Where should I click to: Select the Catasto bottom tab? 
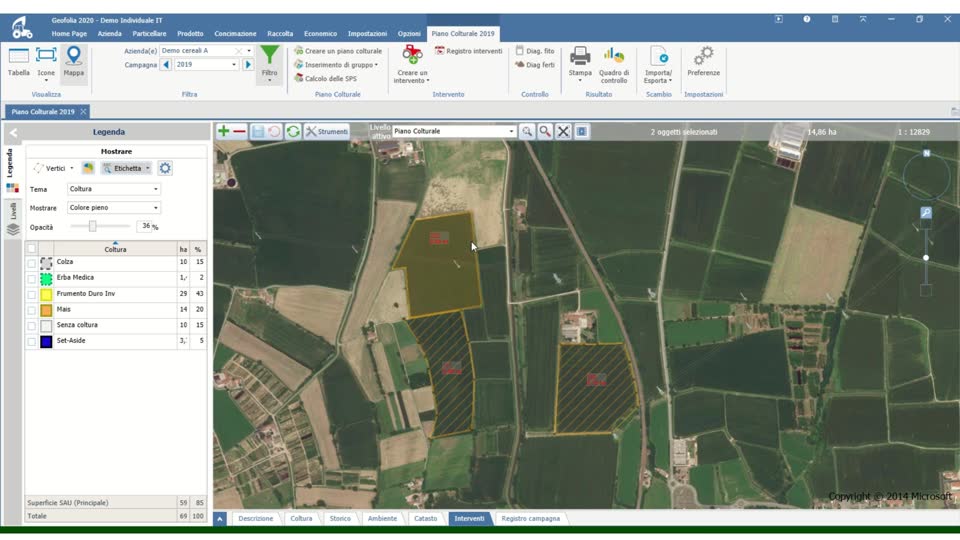(x=426, y=519)
